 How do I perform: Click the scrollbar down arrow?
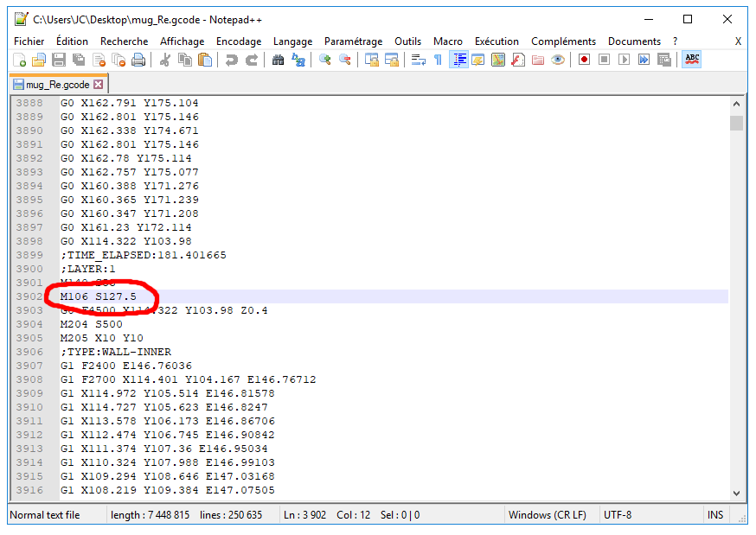[x=736, y=494]
